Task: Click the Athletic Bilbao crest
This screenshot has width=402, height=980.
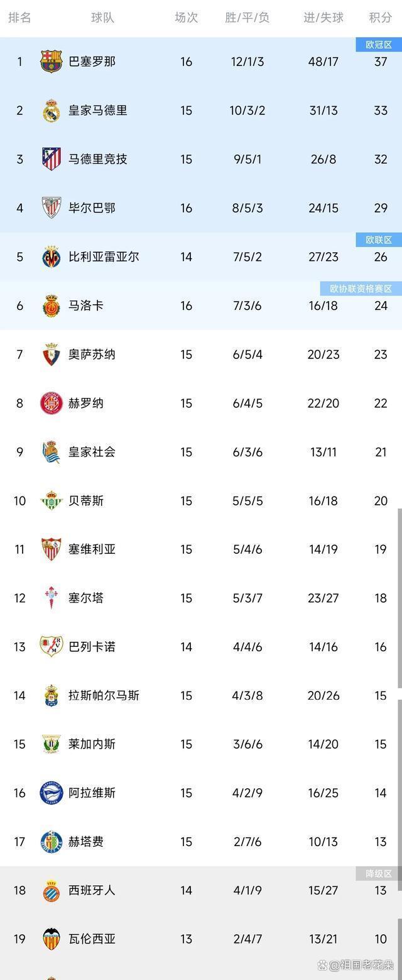Action: point(50,208)
